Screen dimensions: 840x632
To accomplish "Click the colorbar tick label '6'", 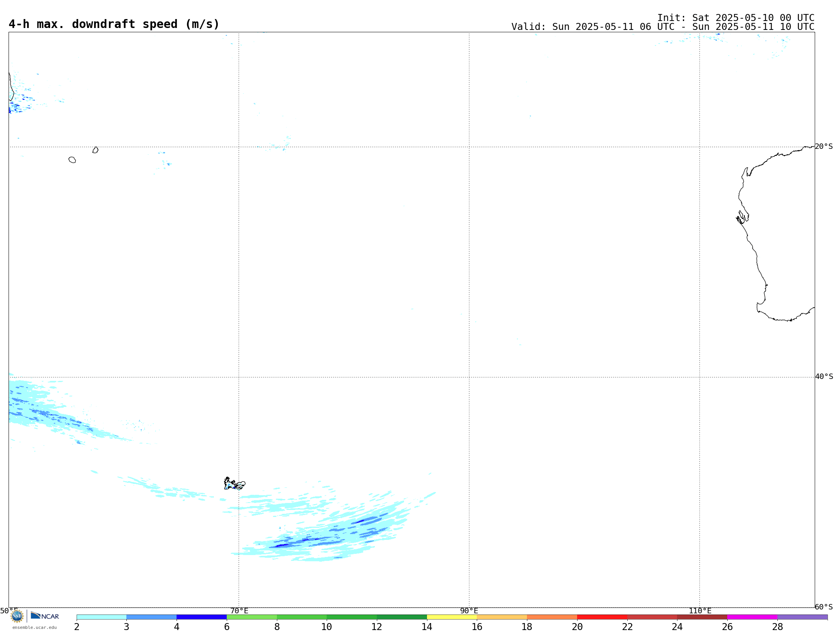I will 227,627.
